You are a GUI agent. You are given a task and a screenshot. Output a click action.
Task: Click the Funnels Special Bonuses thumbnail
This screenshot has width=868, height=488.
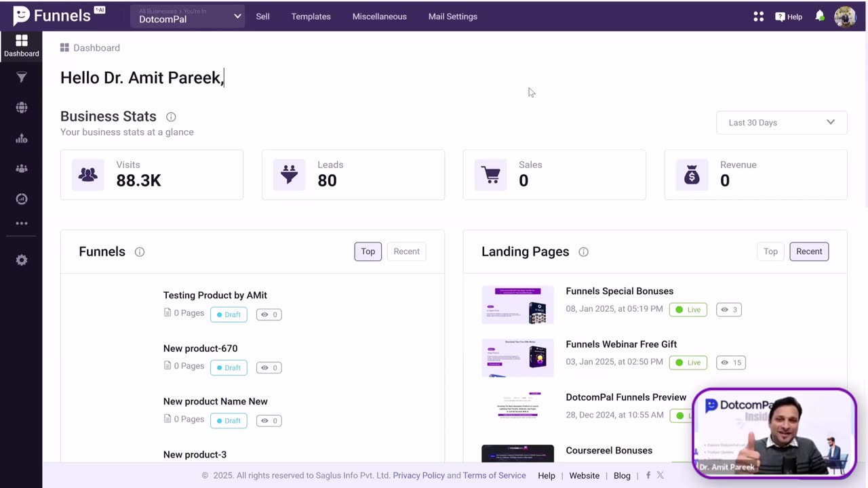tap(517, 305)
